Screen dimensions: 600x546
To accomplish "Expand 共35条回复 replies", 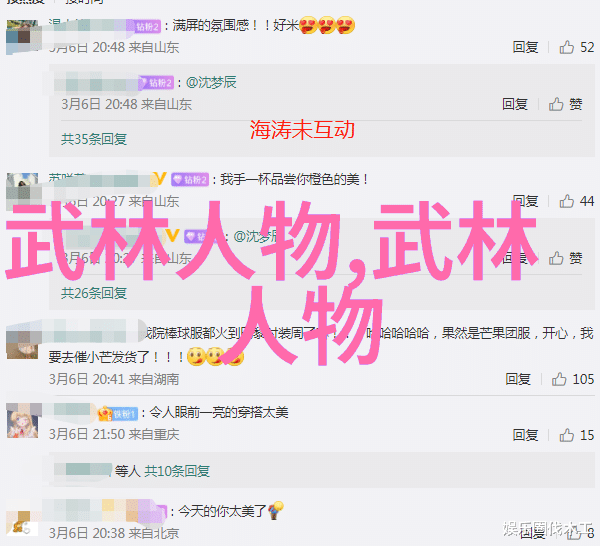I will point(94,139).
